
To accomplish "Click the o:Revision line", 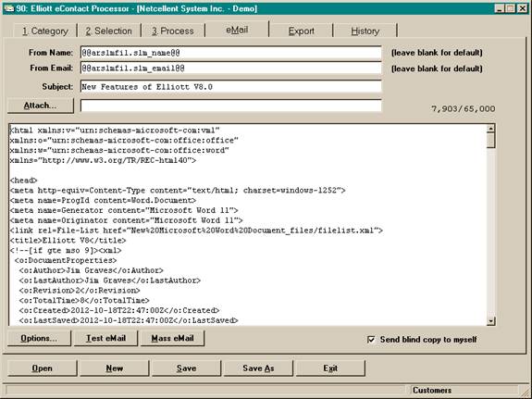I will pos(80,291).
